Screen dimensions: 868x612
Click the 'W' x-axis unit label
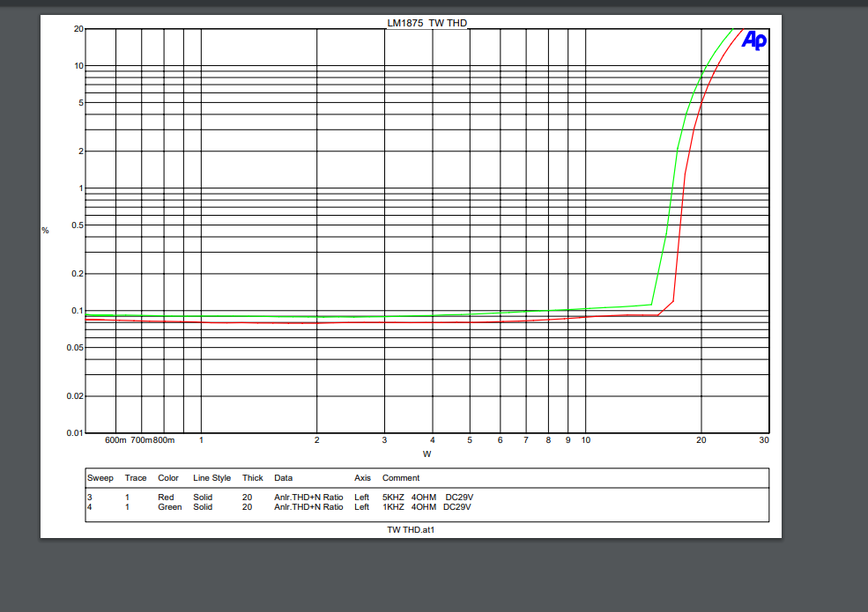click(427, 453)
